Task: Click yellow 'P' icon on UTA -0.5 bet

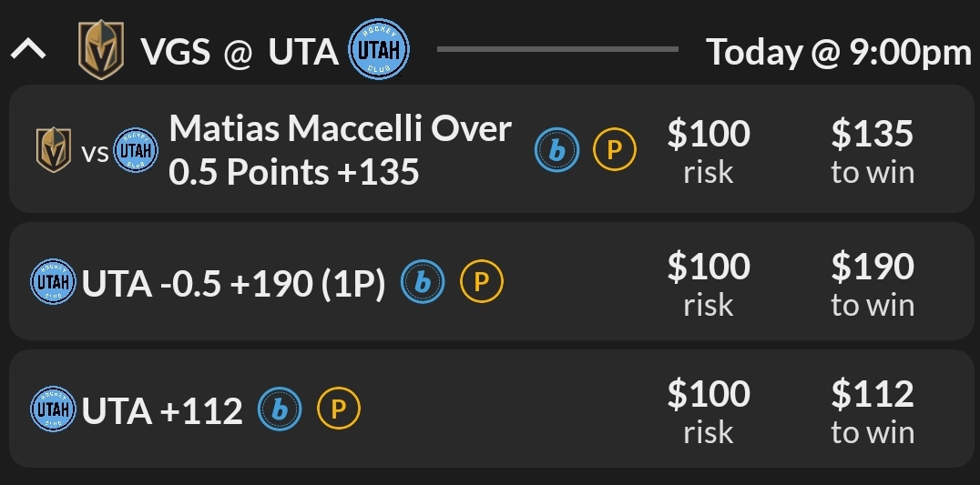Action: pyautogui.click(x=482, y=283)
